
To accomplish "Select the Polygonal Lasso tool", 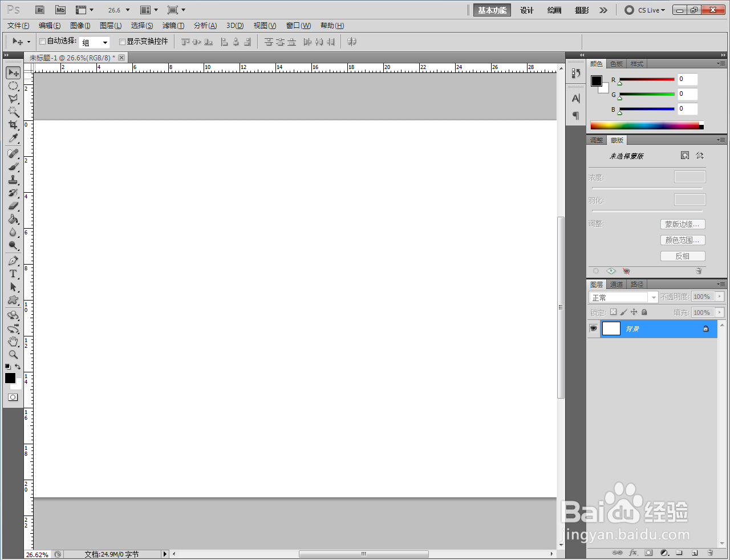I will pyautogui.click(x=13, y=99).
